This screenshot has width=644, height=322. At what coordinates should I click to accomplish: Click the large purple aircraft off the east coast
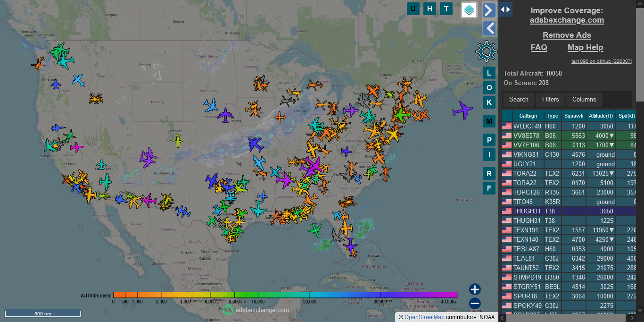[462, 110]
